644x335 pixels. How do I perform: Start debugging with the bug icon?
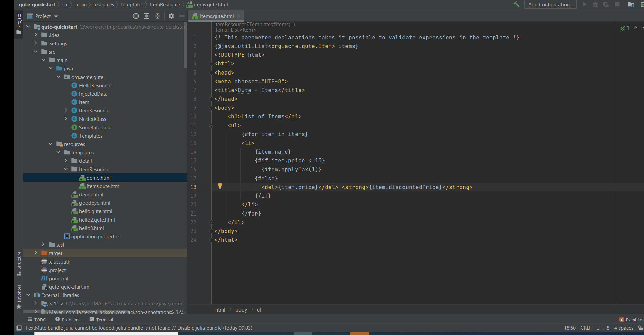click(595, 4)
